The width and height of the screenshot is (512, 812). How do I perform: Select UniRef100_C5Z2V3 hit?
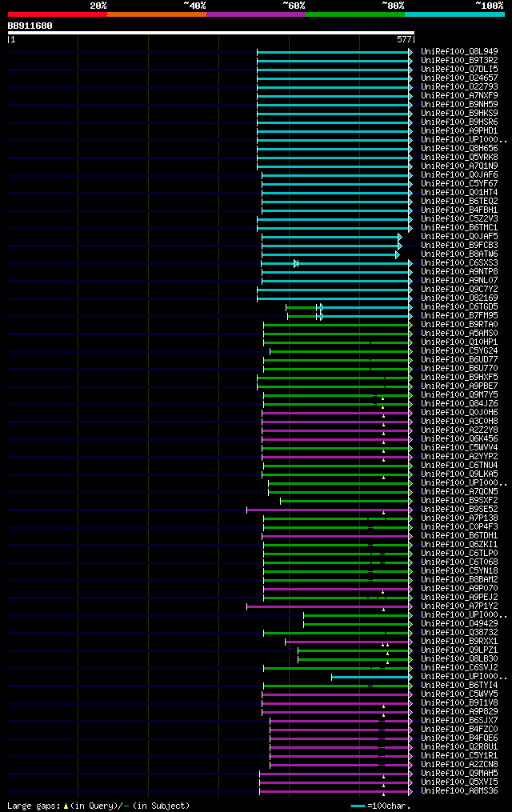(x=459, y=219)
